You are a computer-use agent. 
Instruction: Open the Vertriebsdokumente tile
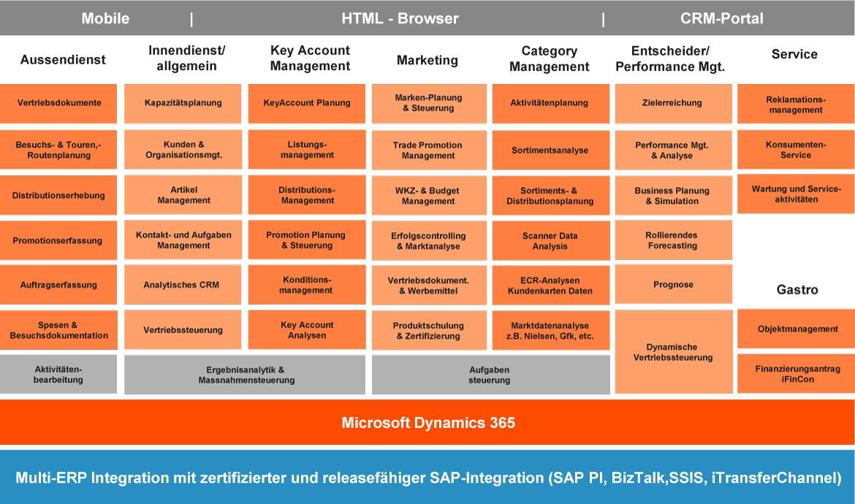(58, 104)
